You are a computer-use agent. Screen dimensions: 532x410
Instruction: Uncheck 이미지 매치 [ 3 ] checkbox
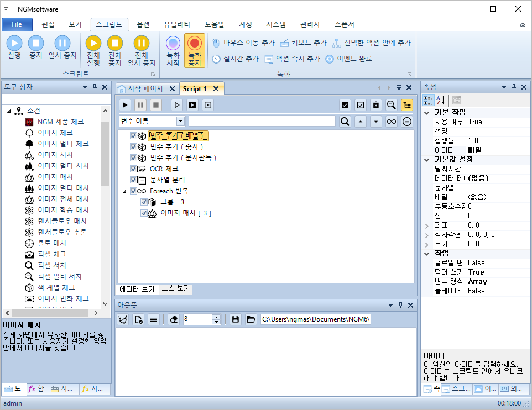tap(144, 213)
